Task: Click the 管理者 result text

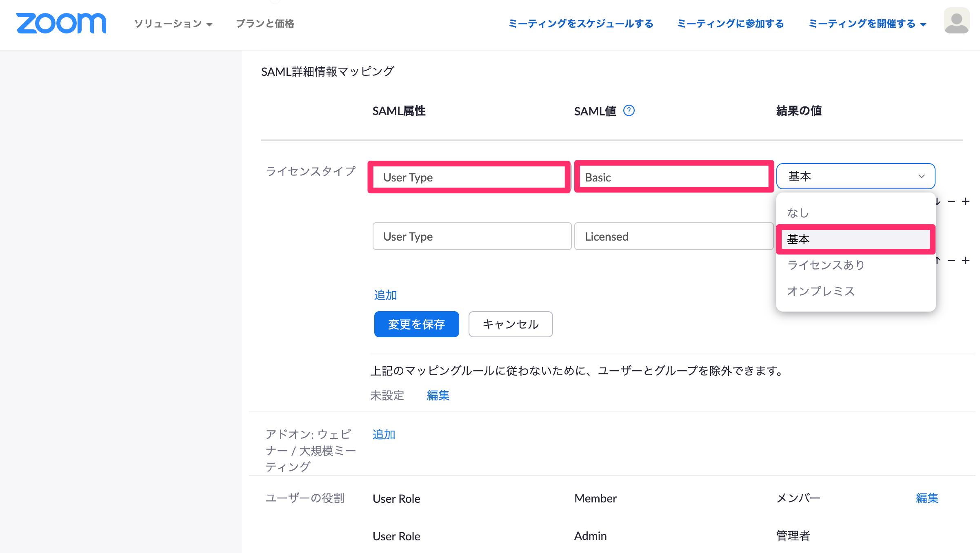Action: pos(793,535)
